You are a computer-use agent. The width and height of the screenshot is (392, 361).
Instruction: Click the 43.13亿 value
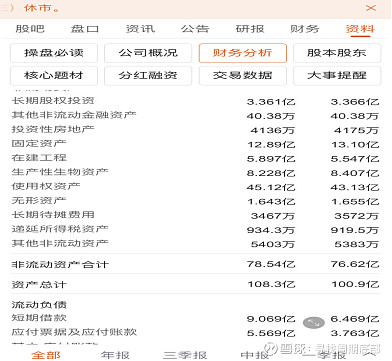(355, 188)
